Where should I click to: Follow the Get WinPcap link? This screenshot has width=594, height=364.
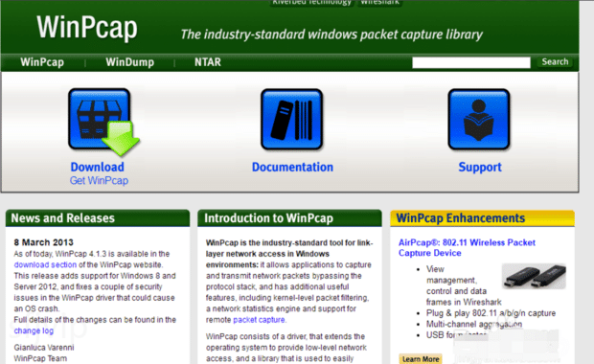click(99, 180)
